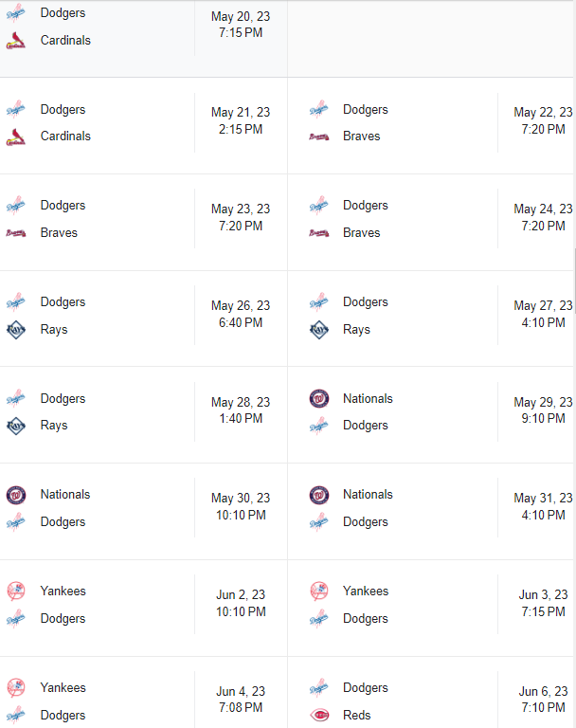Click Dodgers logo in May 21 game
Viewport: 576px width, 728px height.
click(16, 110)
